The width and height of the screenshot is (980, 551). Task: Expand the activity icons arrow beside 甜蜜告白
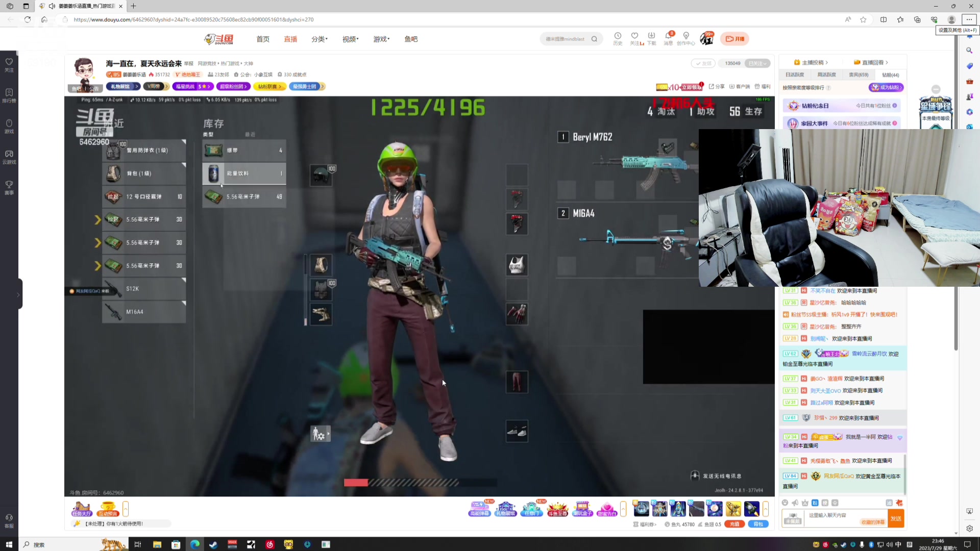623,509
